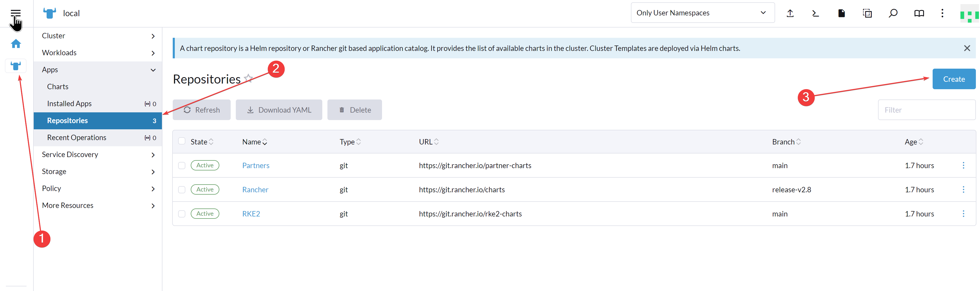
Task: Open the Rancher repository link
Action: coord(255,189)
